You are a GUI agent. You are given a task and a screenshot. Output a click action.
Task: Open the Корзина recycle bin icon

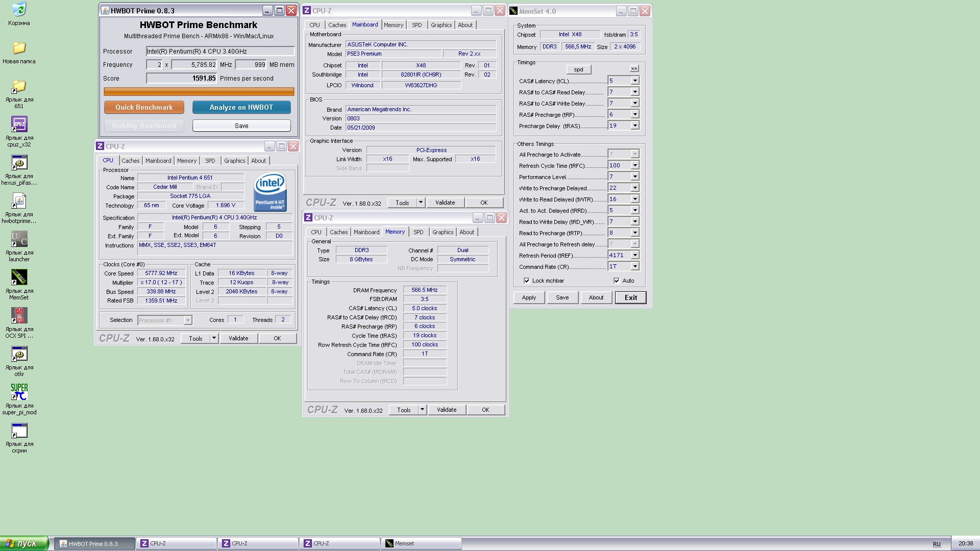pos(19,14)
